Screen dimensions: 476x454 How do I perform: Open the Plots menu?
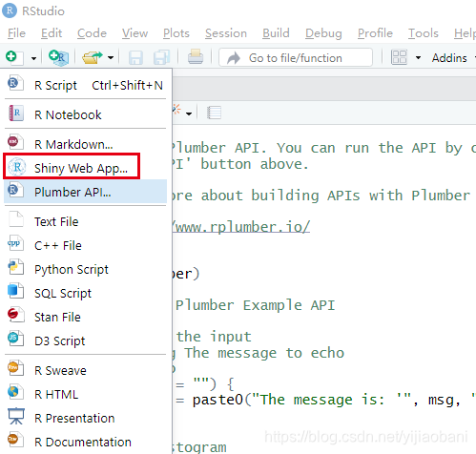(176, 33)
